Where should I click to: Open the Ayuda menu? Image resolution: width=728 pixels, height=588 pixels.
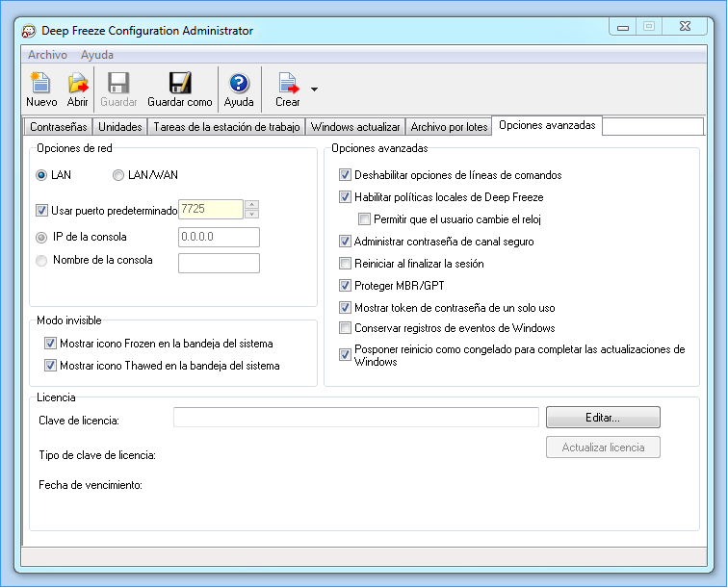click(x=97, y=55)
